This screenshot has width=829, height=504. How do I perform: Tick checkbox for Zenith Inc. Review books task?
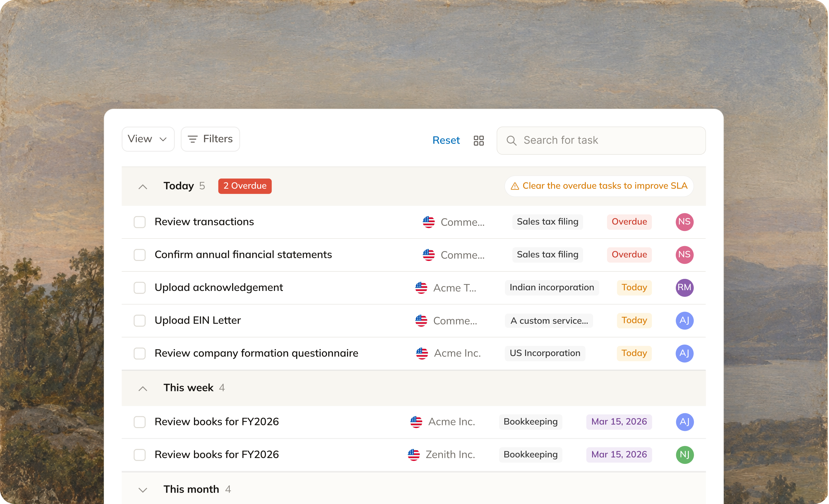[139, 455]
